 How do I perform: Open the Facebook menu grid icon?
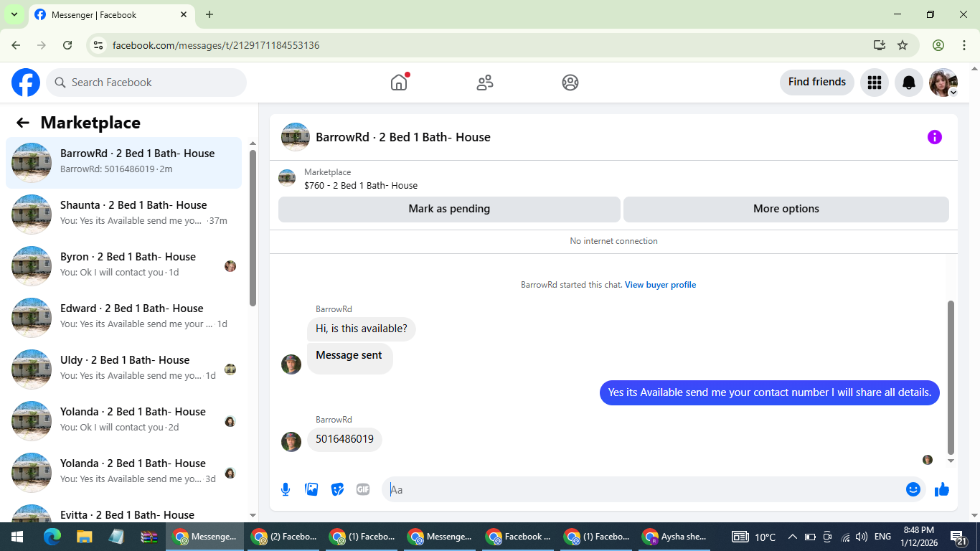(874, 83)
